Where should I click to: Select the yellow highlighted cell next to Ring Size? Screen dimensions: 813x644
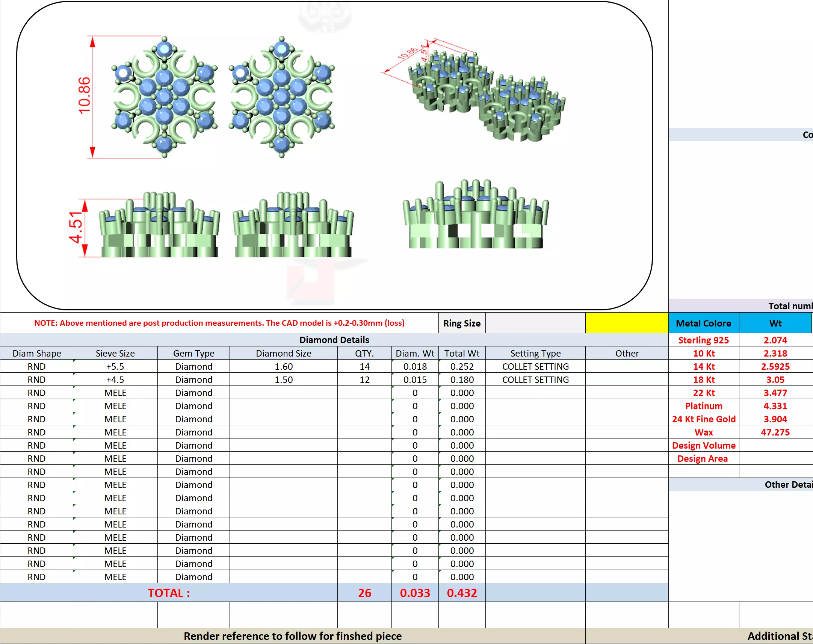click(626, 323)
